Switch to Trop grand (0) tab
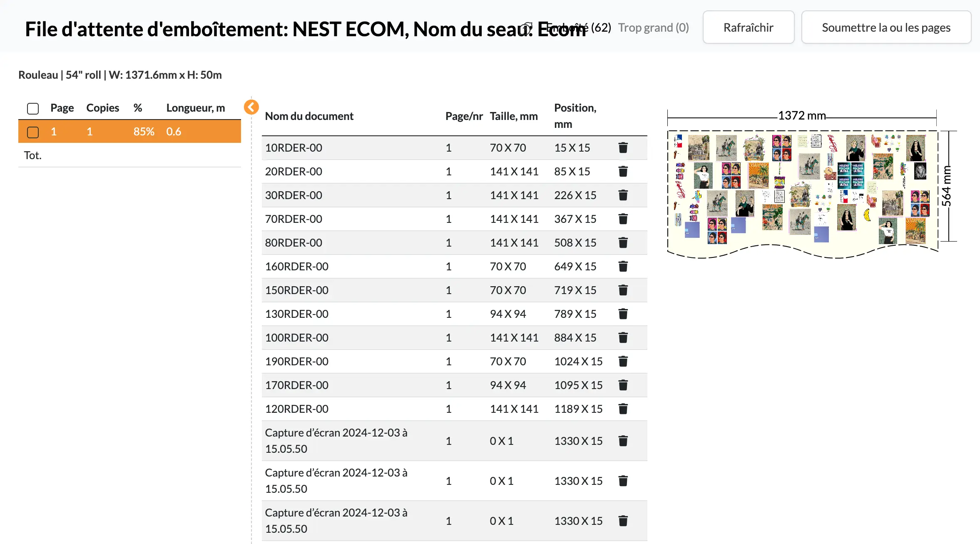This screenshot has width=980, height=544. coord(653,28)
